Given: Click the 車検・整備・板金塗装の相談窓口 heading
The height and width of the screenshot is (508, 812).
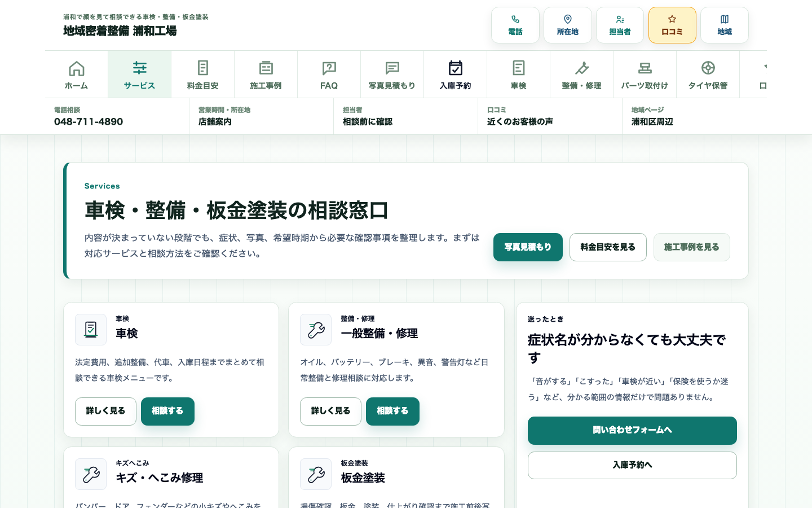Looking at the screenshot, I should tap(237, 211).
